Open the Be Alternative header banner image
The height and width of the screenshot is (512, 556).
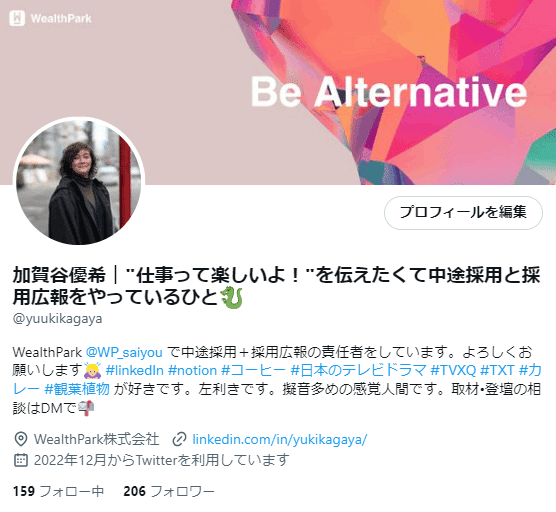tap(278, 92)
